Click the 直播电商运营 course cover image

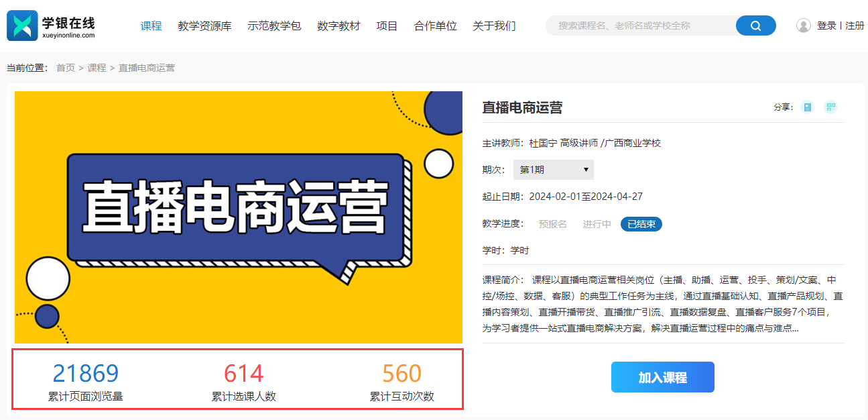pyautogui.click(x=239, y=217)
